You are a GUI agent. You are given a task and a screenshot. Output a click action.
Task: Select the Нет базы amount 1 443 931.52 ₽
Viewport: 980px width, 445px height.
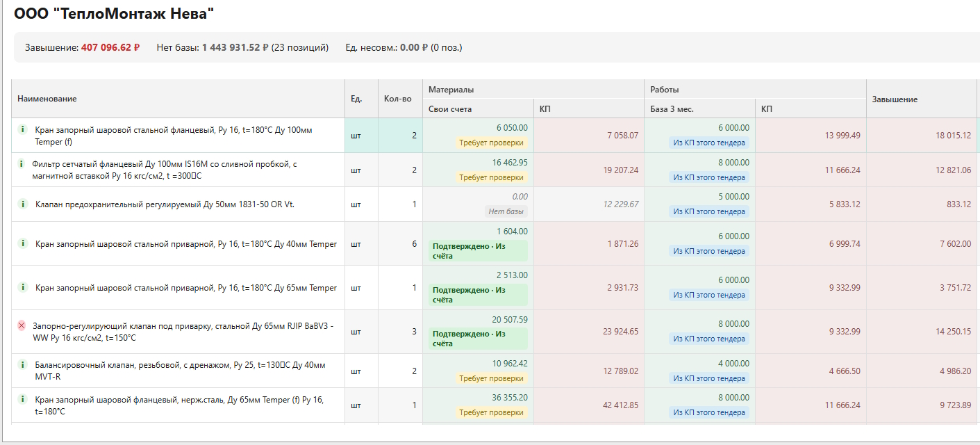pos(235,47)
